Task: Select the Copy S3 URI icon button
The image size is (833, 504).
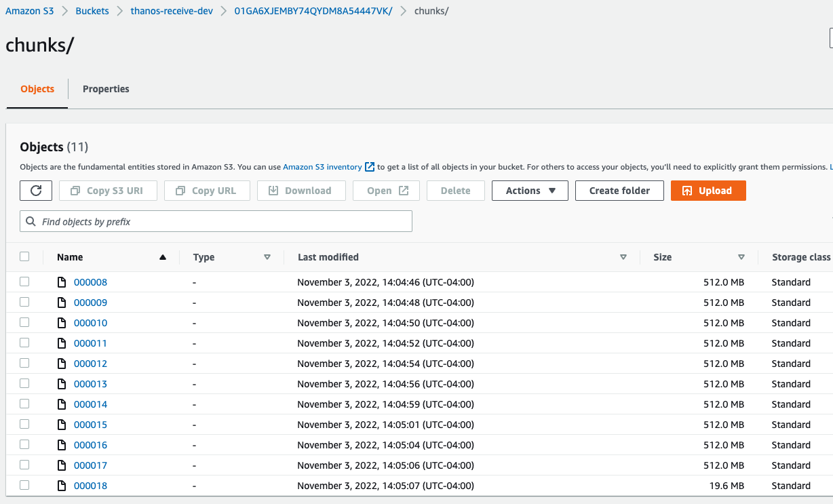Action: [76, 191]
